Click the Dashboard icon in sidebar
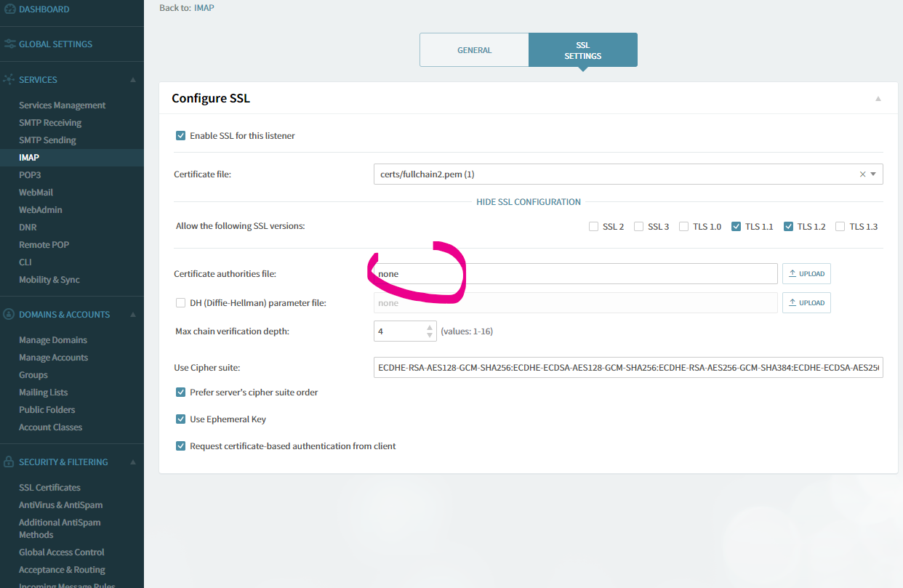The image size is (903, 588). click(x=9, y=9)
